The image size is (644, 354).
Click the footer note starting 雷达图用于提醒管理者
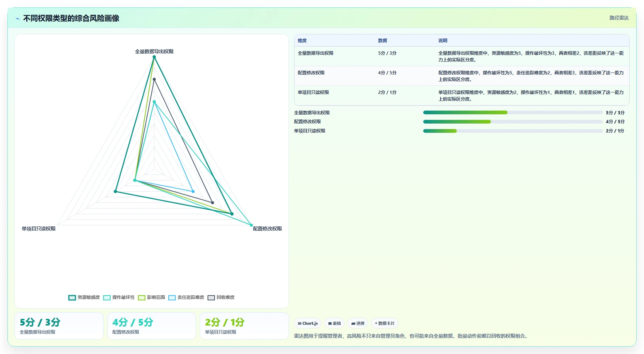(412, 336)
